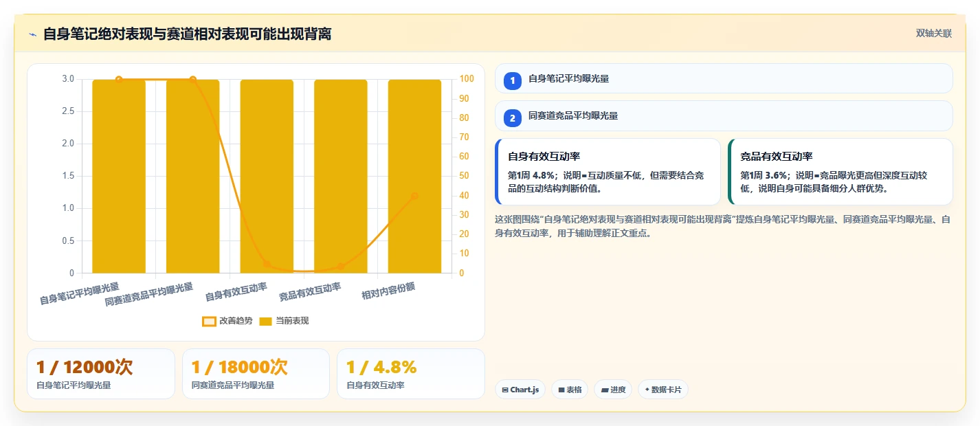This screenshot has height=426, width=980.
Task: Click the Chart.js tag chip
Action: tap(520, 390)
